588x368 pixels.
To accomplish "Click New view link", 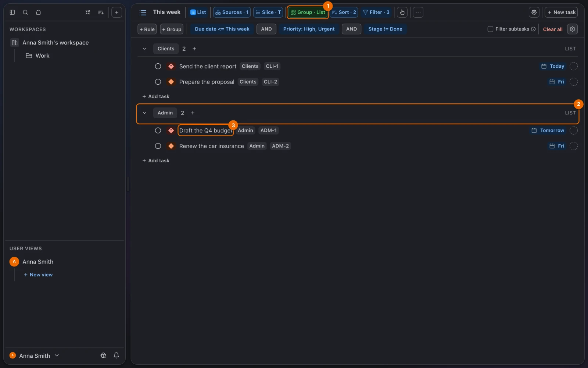I will pos(38,275).
